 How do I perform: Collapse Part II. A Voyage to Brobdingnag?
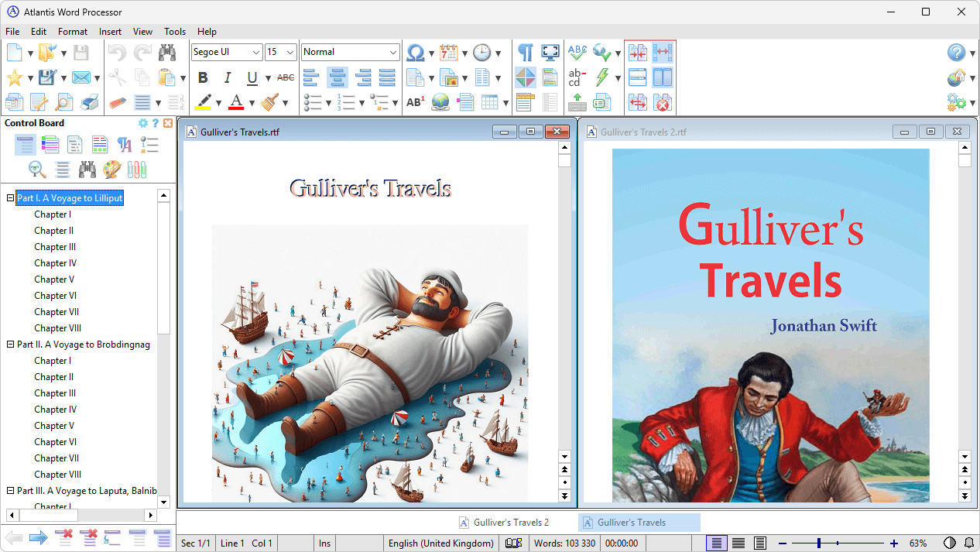tap(11, 345)
